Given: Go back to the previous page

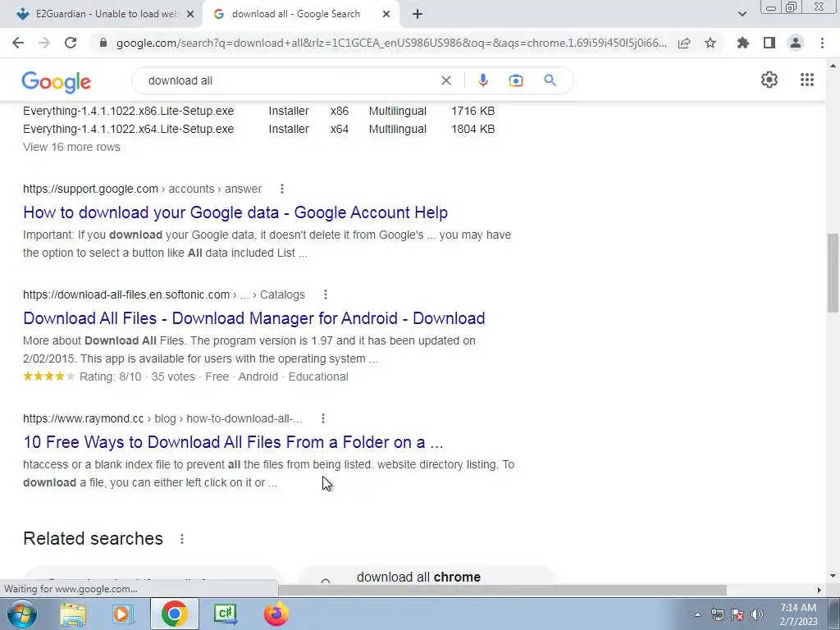Looking at the screenshot, I should point(18,43).
